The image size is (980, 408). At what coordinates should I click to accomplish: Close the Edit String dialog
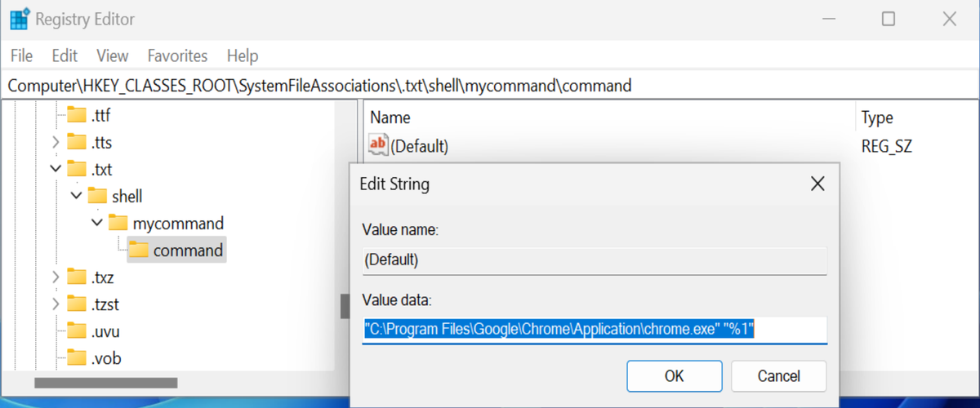click(817, 184)
